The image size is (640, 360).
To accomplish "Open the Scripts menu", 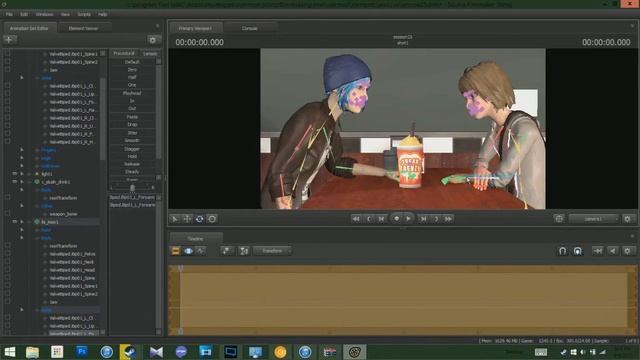I will 84,14.
